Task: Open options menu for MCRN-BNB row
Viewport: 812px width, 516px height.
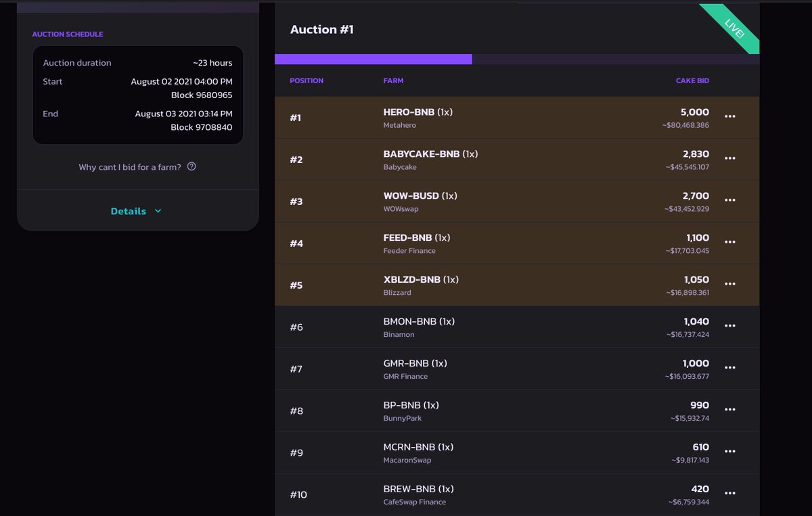Action: 729,452
